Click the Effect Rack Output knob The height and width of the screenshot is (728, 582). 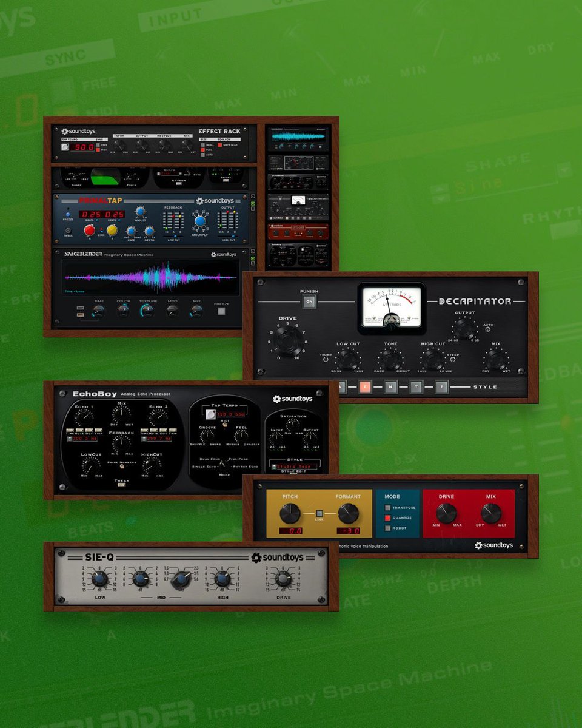[x=141, y=145]
